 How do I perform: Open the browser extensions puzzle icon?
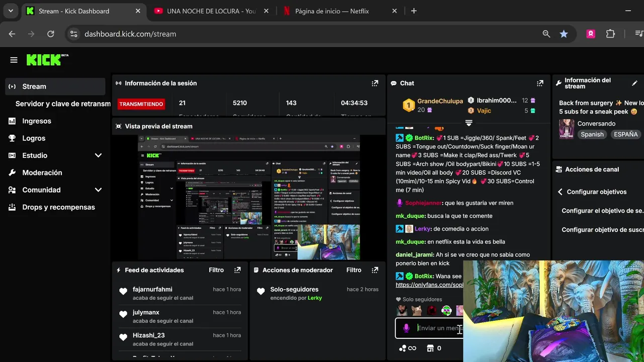click(610, 34)
